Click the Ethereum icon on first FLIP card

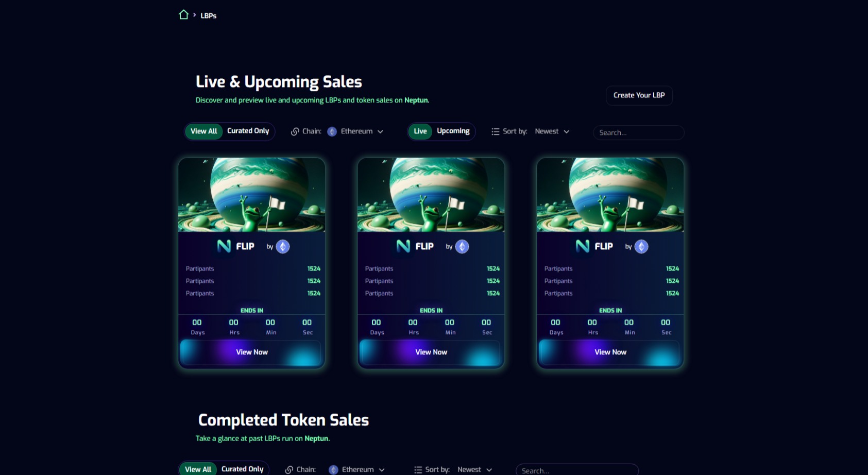(283, 247)
